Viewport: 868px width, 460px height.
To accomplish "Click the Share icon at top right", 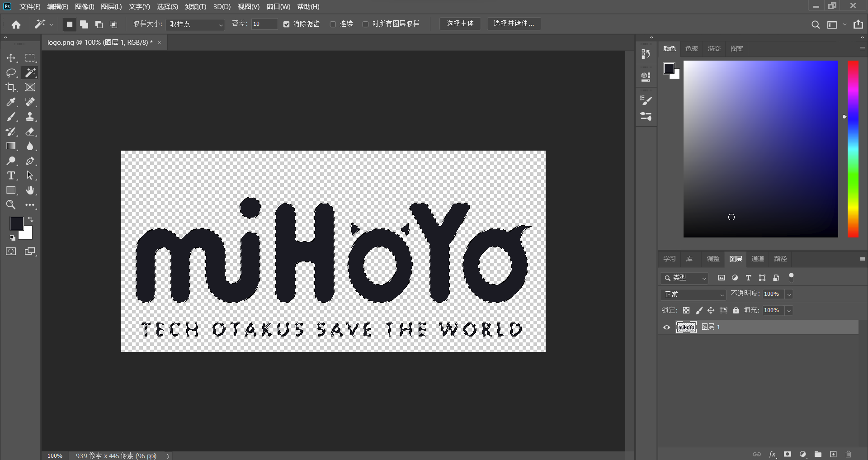I will [858, 24].
